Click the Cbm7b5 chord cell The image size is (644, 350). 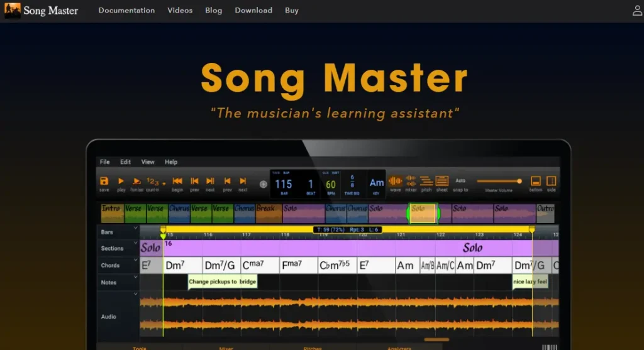[x=337, y=265]
